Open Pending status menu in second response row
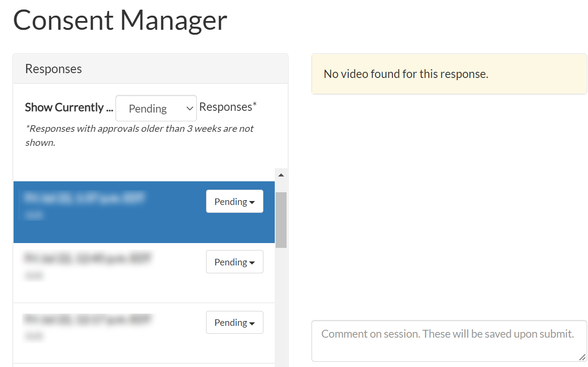Screen dimensions: 588x367 click(234, 262)
